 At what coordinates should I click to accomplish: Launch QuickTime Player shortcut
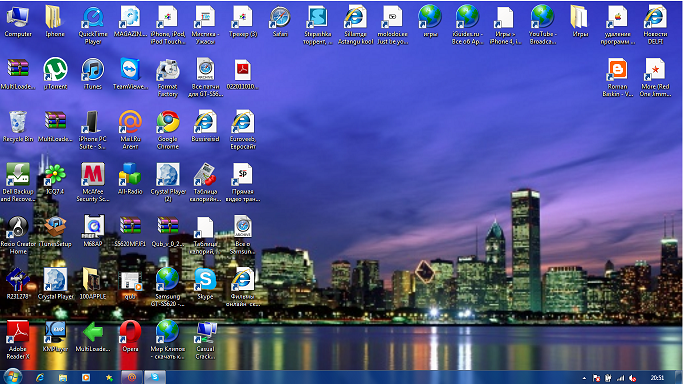pos(92,25)
